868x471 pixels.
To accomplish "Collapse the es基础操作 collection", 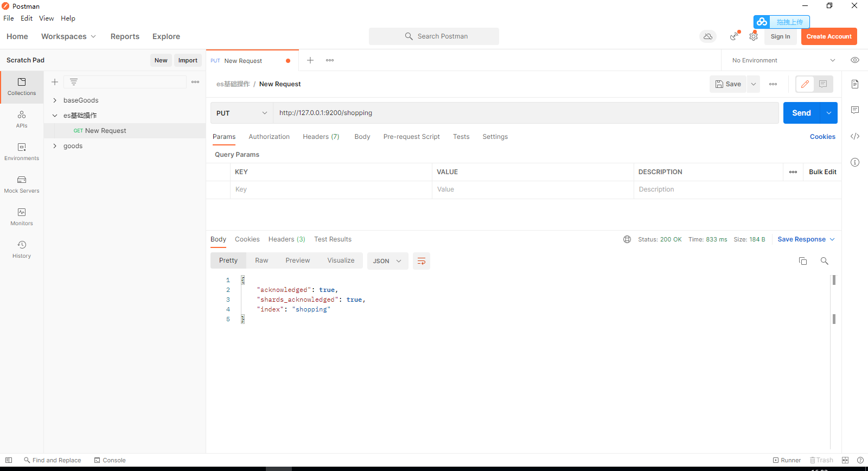I will pyautogui.click(x=55, y=116).
